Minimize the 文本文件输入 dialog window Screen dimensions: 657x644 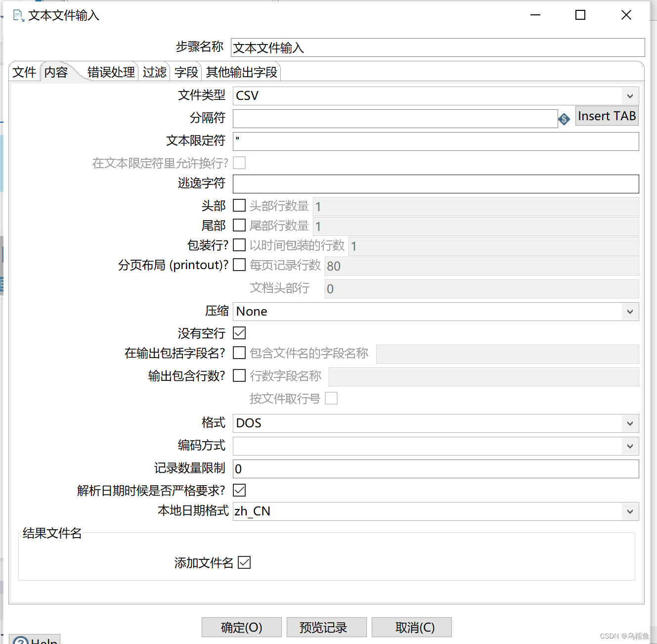point(535,15)
